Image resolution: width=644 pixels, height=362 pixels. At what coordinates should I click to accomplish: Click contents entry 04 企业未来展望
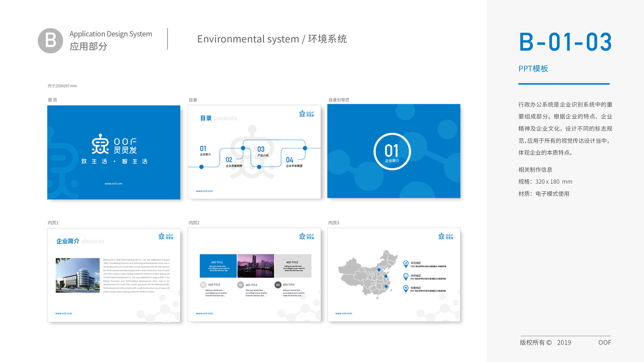(x=294, y=162)
